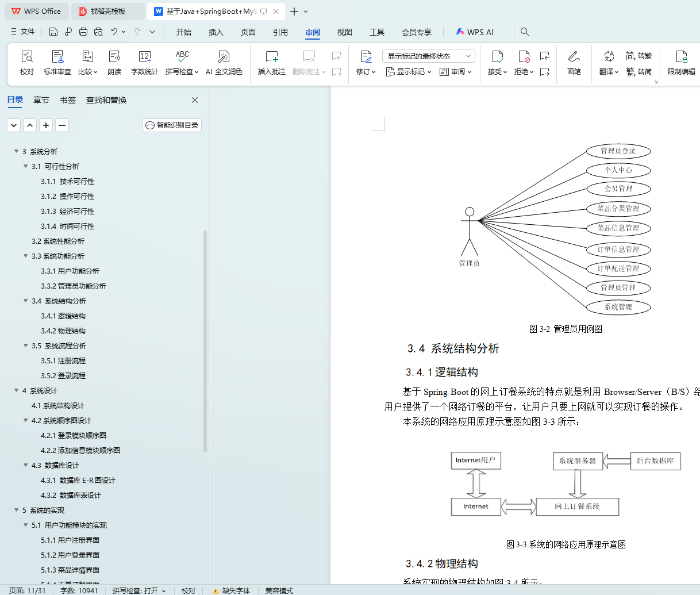This screenshot has width=700, height=595.
Task: Go to previous comment icon
Action: (337, 56)
